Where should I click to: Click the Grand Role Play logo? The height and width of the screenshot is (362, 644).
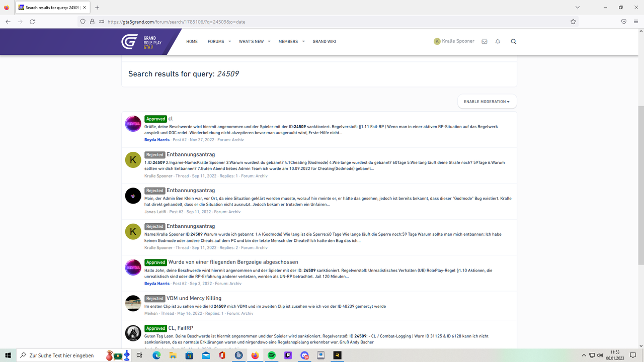pyautogui.click(x=141, y=42)
